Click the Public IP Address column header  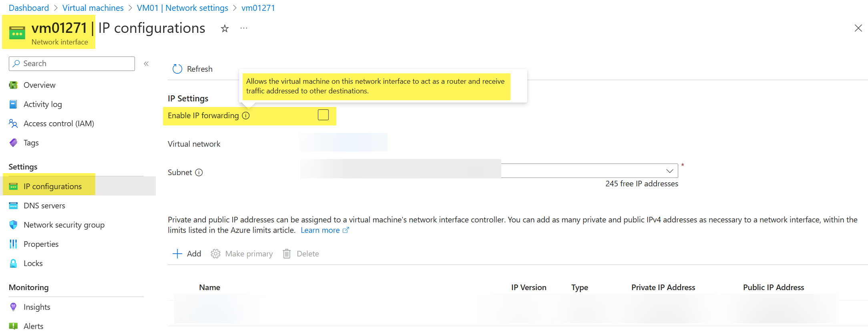pyautogui.click(x=774, y=287)
